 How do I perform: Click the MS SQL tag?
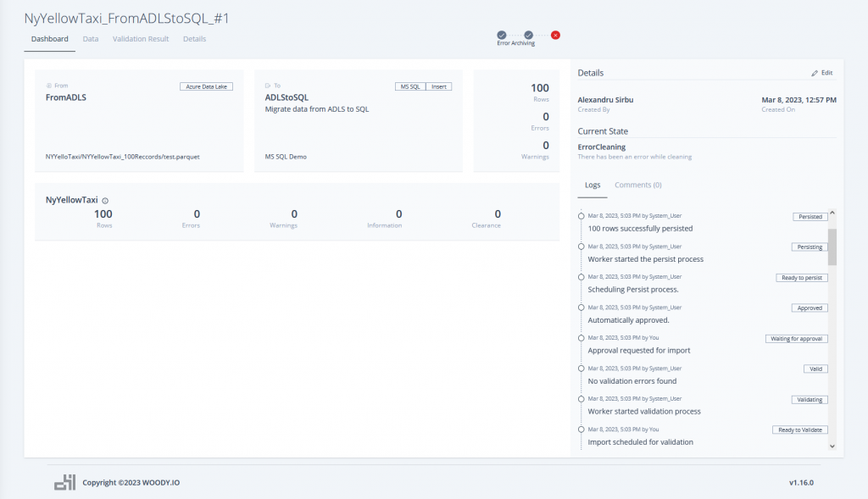click(x=410, y=86)
